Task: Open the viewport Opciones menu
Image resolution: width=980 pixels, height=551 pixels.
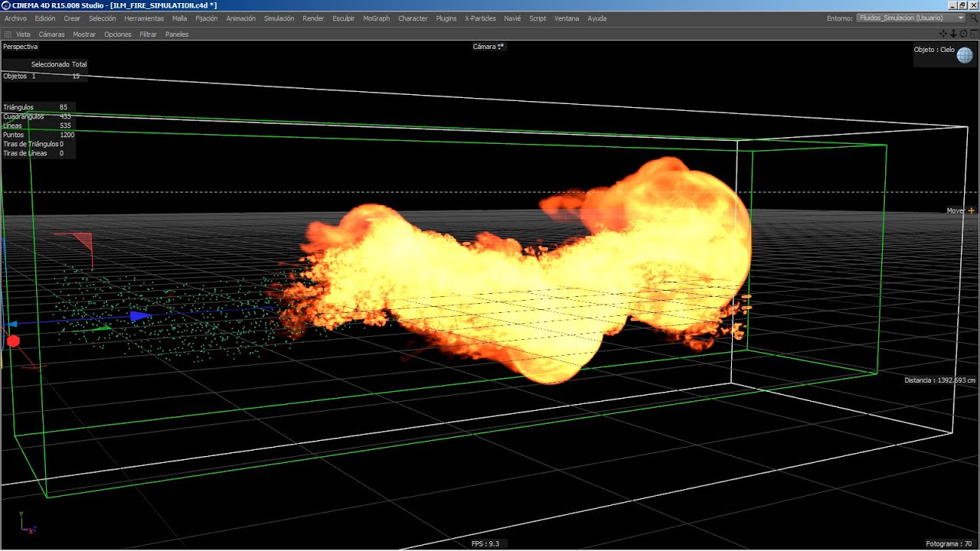Action: click(x=118, y=34)
